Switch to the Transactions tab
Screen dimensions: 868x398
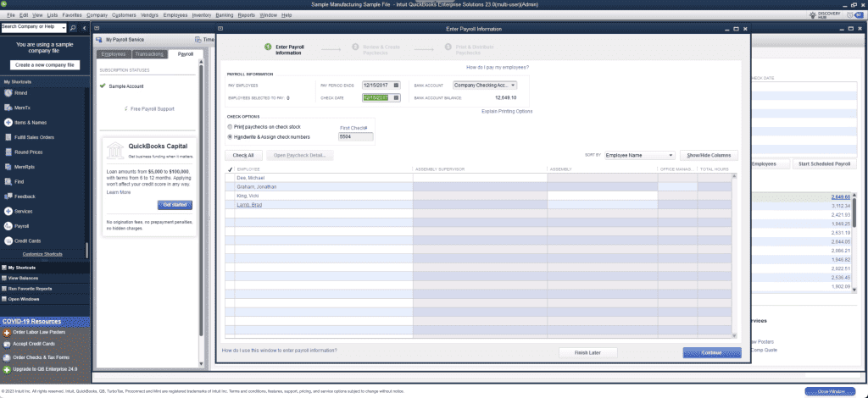tap(149, 54)
